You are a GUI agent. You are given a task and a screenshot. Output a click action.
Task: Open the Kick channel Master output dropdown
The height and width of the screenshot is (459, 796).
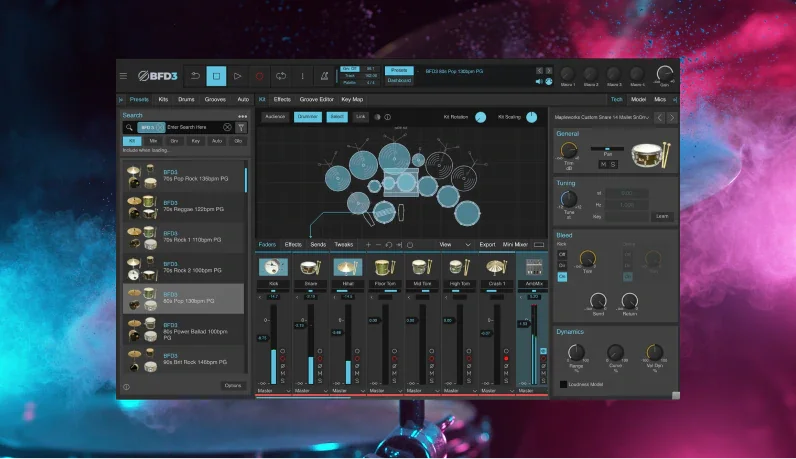pos(273,391)
